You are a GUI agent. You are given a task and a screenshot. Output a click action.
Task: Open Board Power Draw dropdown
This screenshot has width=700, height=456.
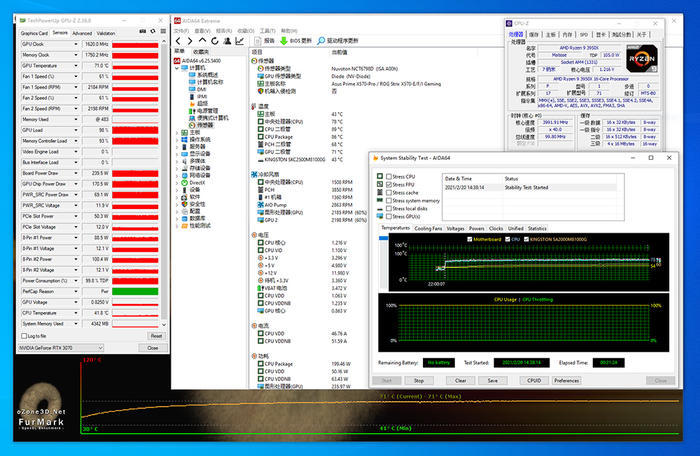pos(76,173)
